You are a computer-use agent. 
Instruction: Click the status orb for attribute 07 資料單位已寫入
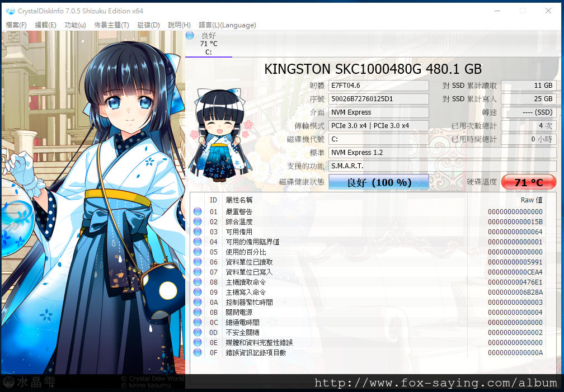click(x=198, y=272)
